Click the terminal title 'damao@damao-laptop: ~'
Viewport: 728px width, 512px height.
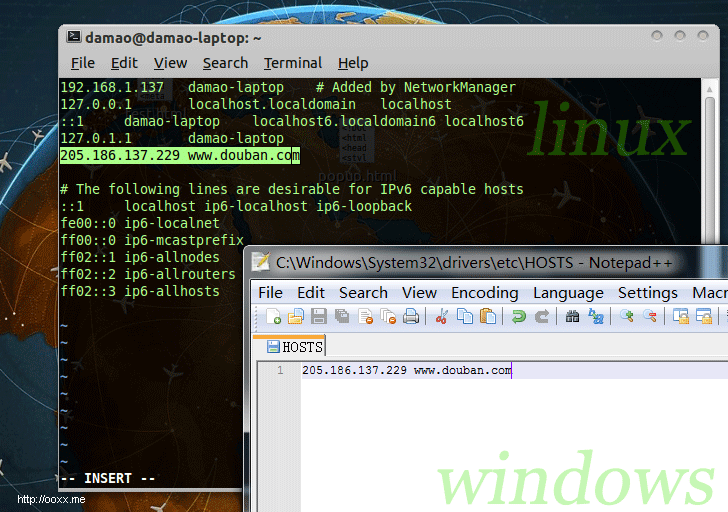(173, 38)
